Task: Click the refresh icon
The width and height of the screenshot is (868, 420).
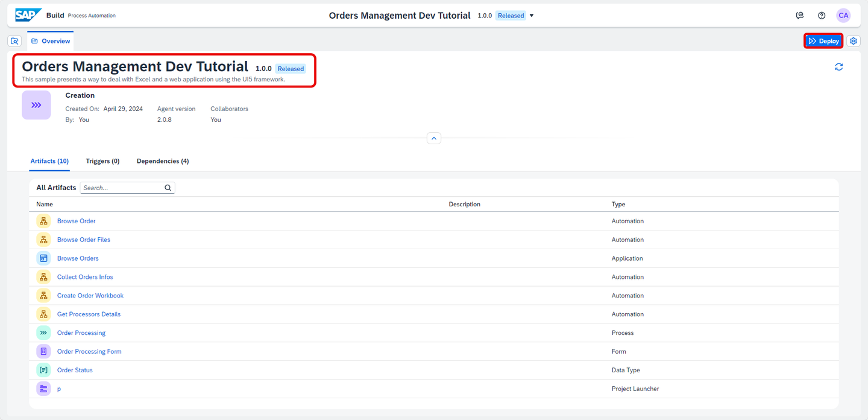Action: [838, 67]
